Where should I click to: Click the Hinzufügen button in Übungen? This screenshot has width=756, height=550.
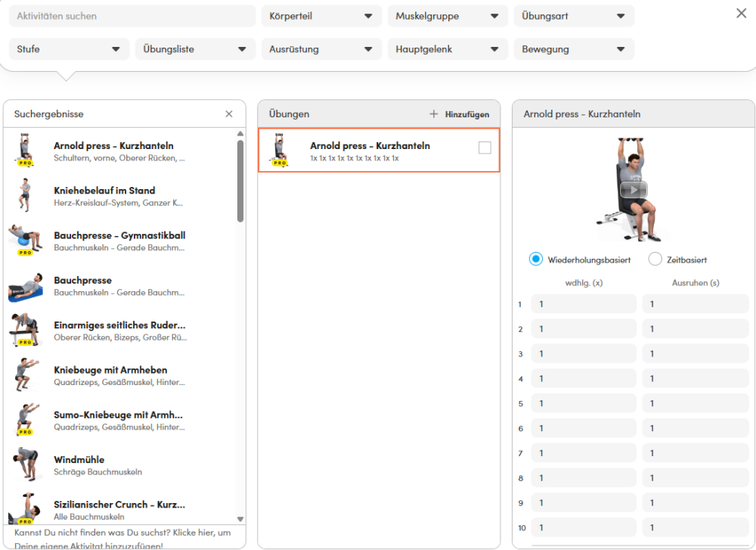point(460,114)
